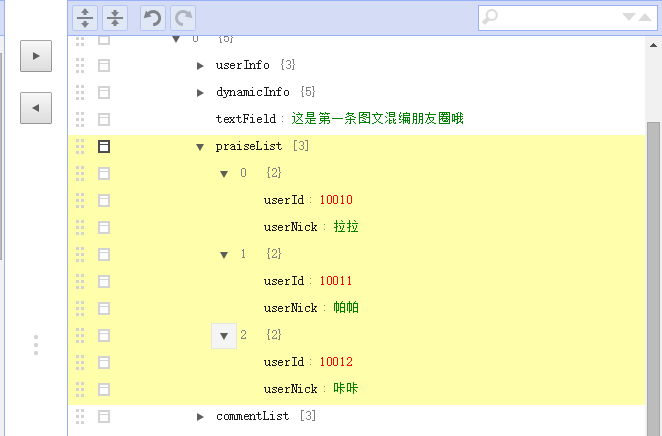Collapse all fields in the tree
Image resolution: width=662 pixels, height=436 pixels.
point(115,18)
